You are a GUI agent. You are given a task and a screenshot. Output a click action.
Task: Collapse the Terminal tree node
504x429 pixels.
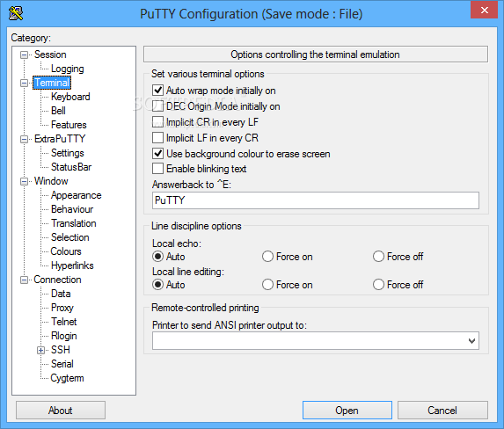[x=24, y=84]
